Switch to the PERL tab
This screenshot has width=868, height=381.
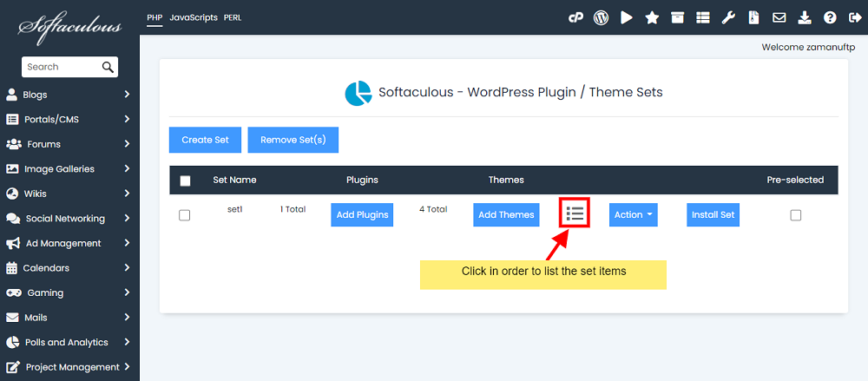[x=233, y=17]
